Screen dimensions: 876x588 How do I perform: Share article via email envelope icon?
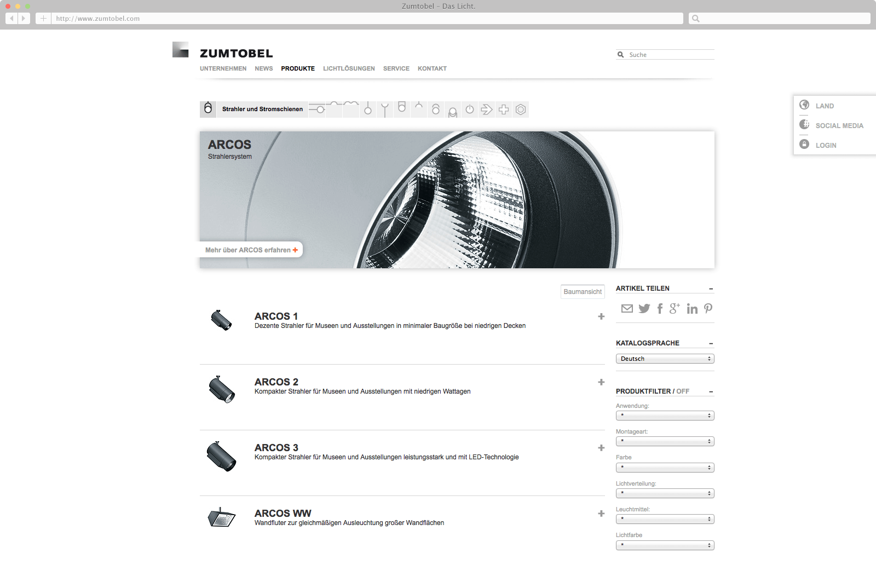click(627, 309)
